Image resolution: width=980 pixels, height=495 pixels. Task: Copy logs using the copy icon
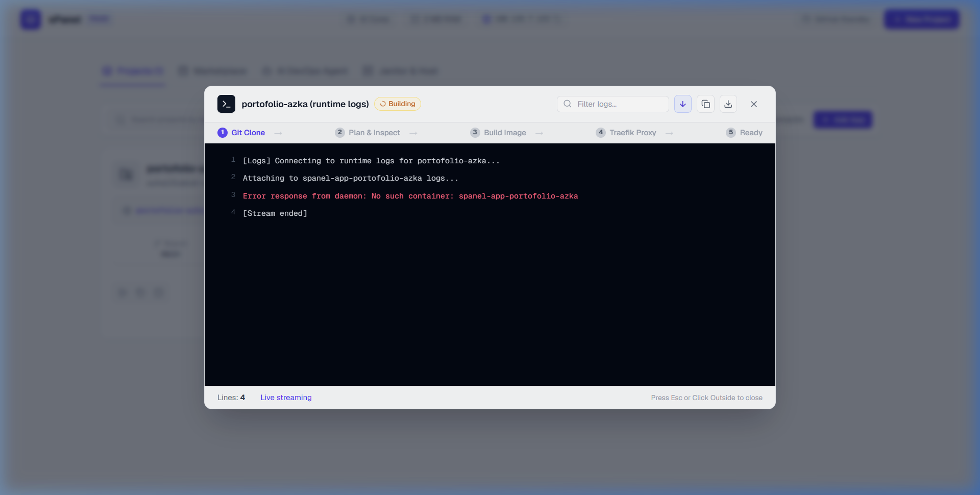(x=706, y=104)
